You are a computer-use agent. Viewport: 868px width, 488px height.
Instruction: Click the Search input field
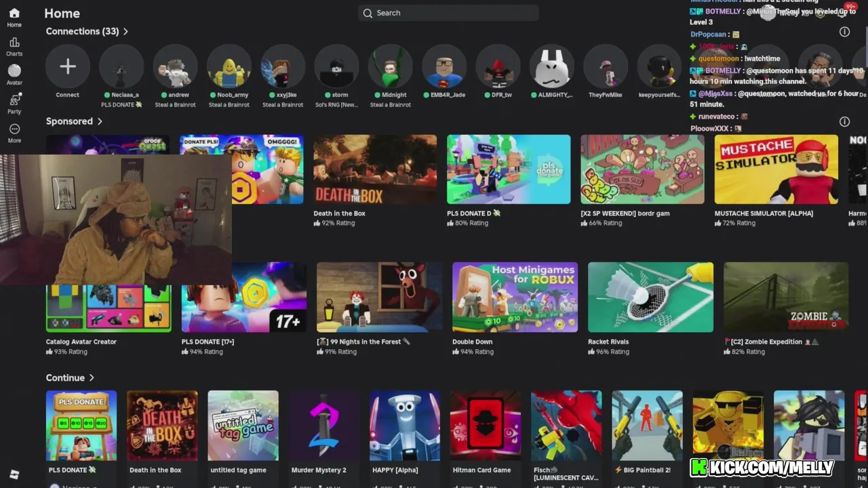pyautogui.click(x=448, y=13)
